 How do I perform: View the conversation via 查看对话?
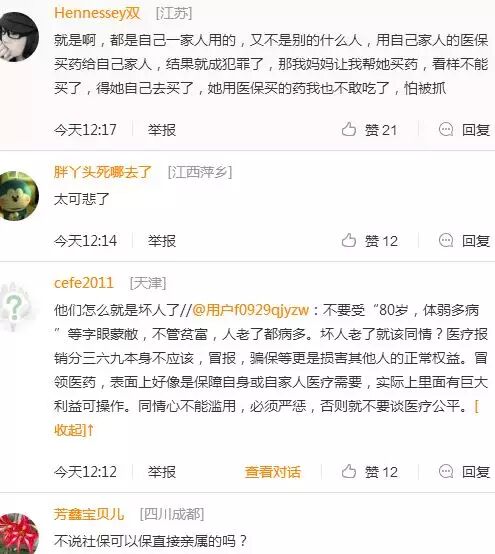(272, 472)
